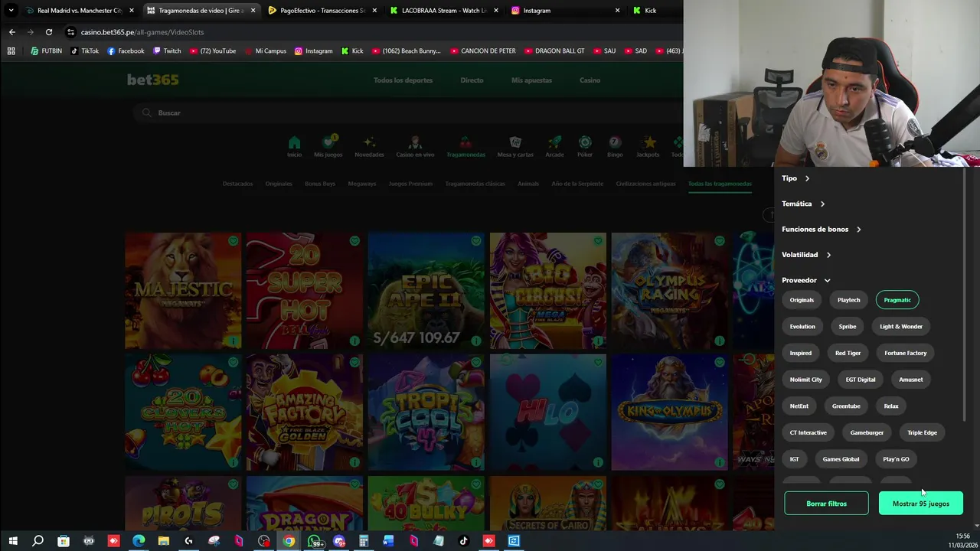Select the Tragamonedas cherry icon
Image resolution: width=980 pixels, height=551 pixels.
point(465,143)
